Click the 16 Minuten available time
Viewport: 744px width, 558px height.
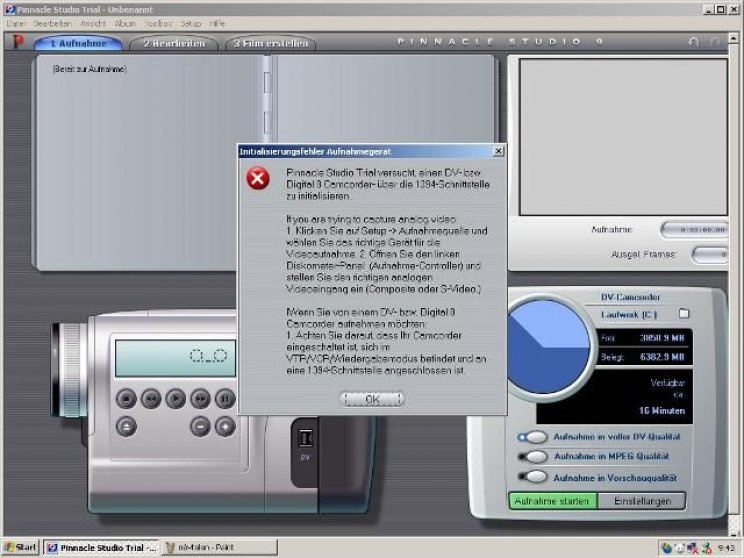coord(661,410)
